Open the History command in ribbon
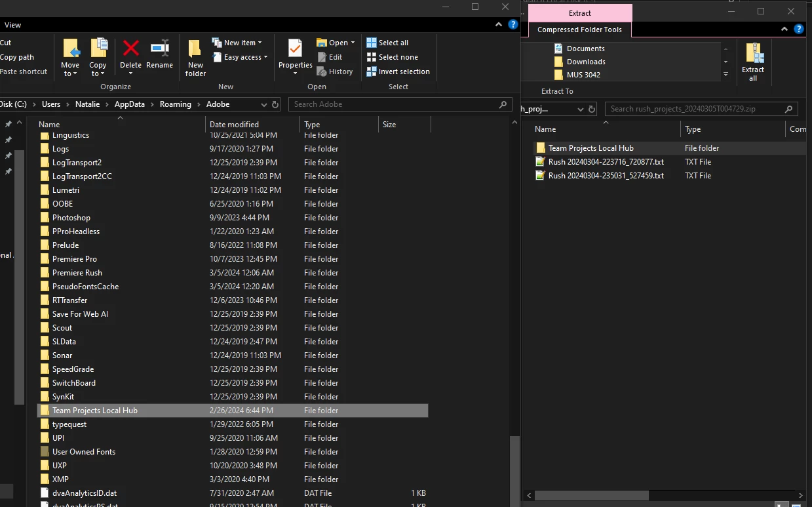812x507 pixels. [x=335, y=71]
